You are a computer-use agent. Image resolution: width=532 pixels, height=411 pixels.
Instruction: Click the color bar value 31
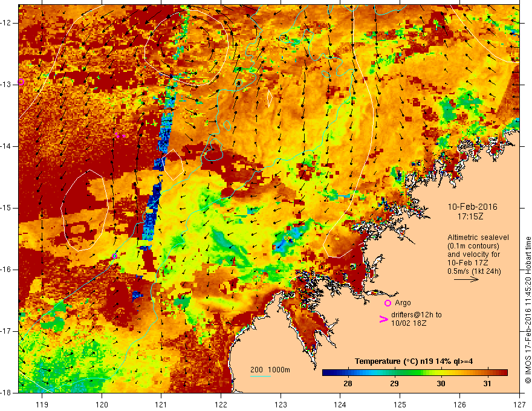487,384
